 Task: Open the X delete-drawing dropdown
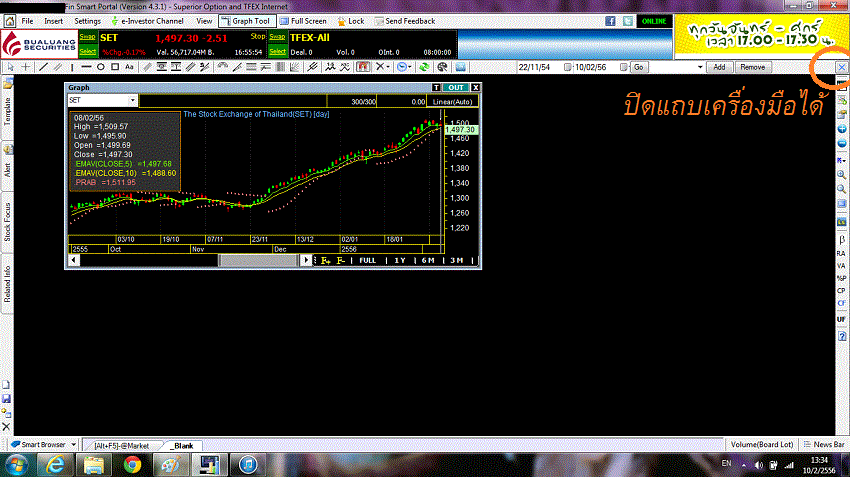(x=383, y=67)
